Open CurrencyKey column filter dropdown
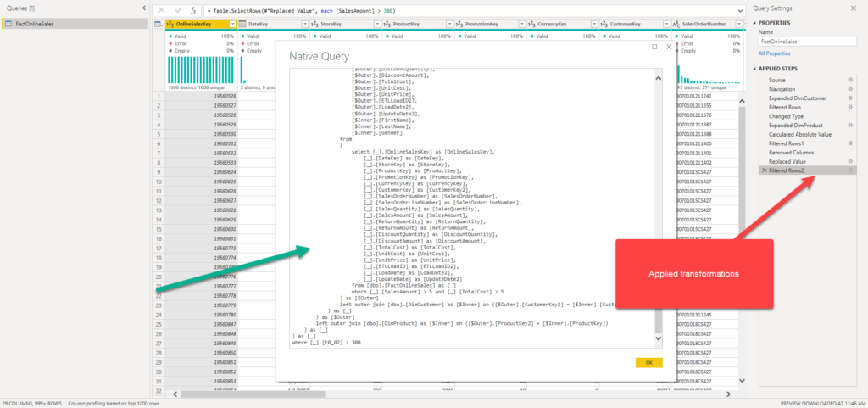The width and height of the screenshot is (868, 408). click(593, 25)
